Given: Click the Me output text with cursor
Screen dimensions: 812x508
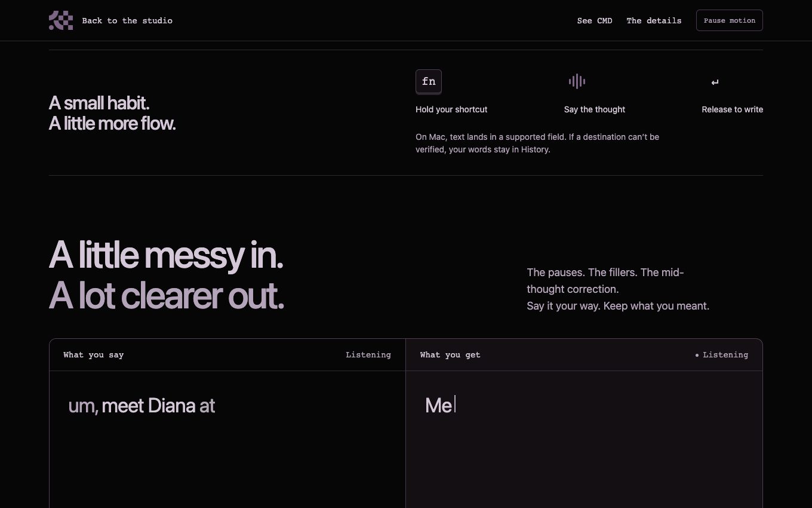Looking at the screenshot, I should point(440,405).
